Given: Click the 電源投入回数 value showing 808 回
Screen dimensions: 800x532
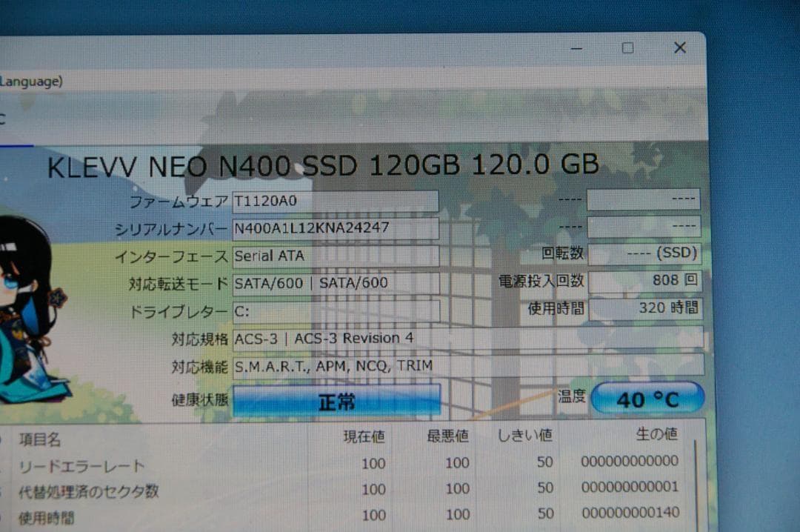Looking at the screenshot, I should coord(644,281).
